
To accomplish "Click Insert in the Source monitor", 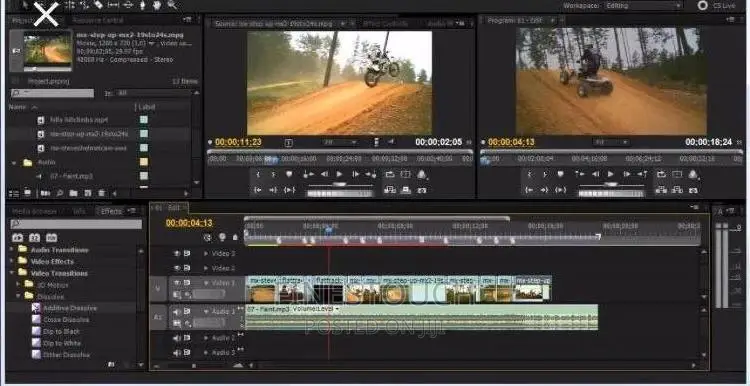I will (390, 190).
